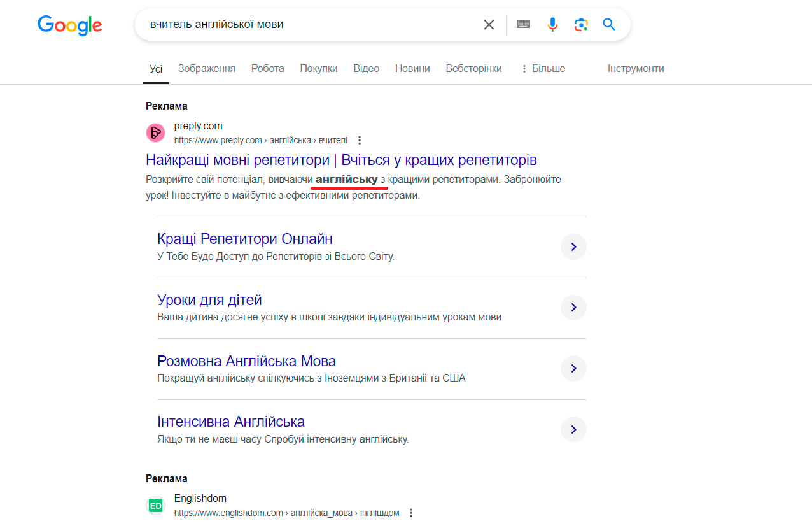
Task: Switch to the Покупки tab
Action: pyautogui.click(x=319, y=68)
